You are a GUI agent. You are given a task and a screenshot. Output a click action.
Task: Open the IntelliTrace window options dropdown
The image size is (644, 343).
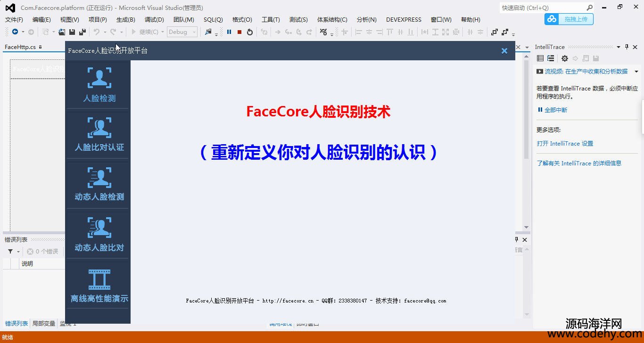pyautogui.click(x=619, y=47)
